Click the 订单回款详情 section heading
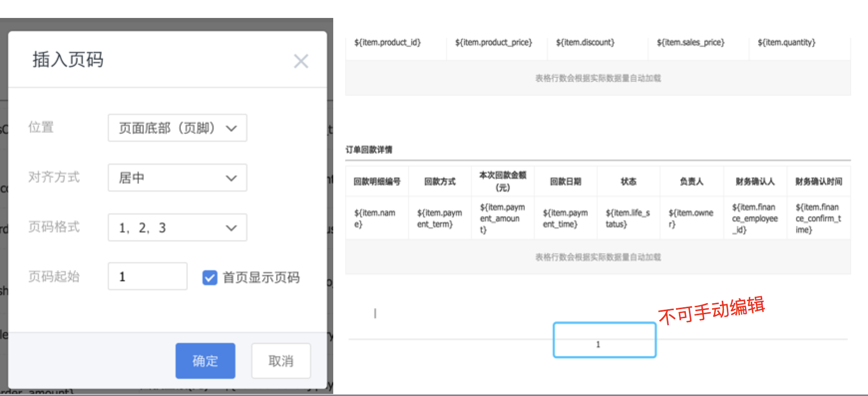This screenshot has height=396, width=868. click(x=369, y=150)
